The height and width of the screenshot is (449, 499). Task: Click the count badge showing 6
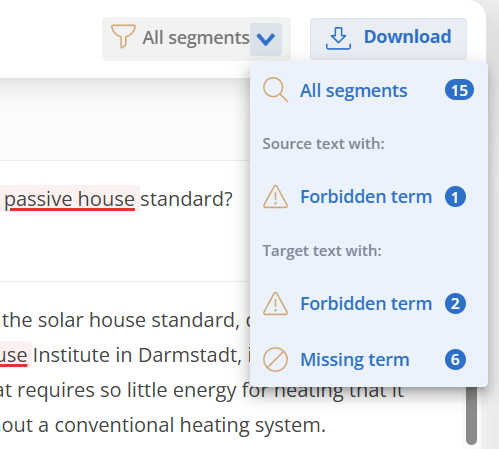pos(455,360)
